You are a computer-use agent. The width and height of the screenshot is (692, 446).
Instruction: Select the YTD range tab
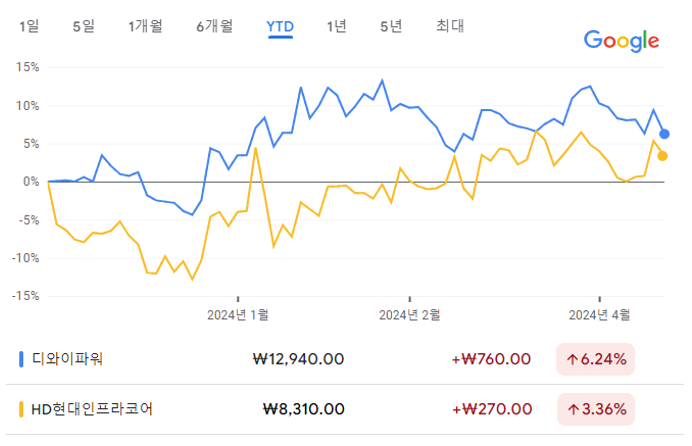280,27
